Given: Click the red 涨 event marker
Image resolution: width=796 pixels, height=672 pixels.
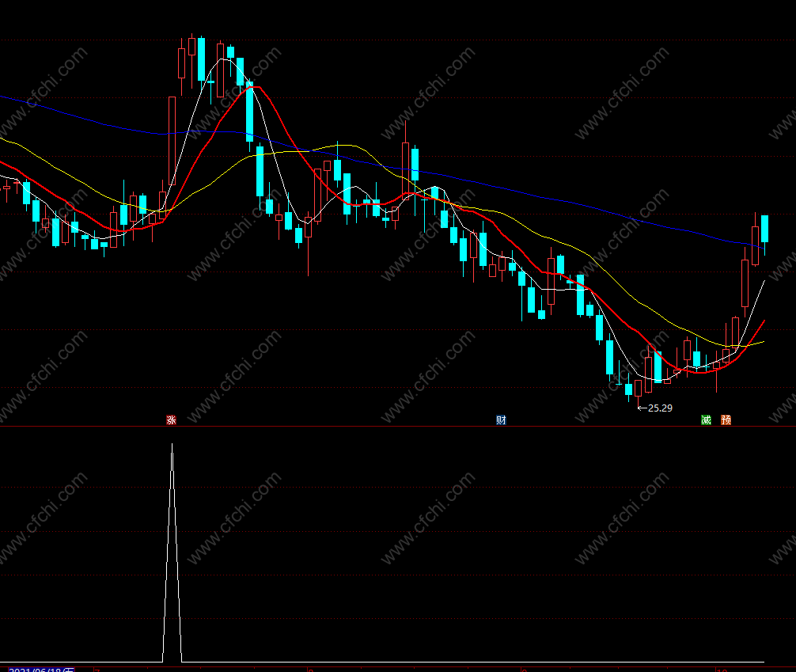Looking at the screenshot, I should pos(172,420).
